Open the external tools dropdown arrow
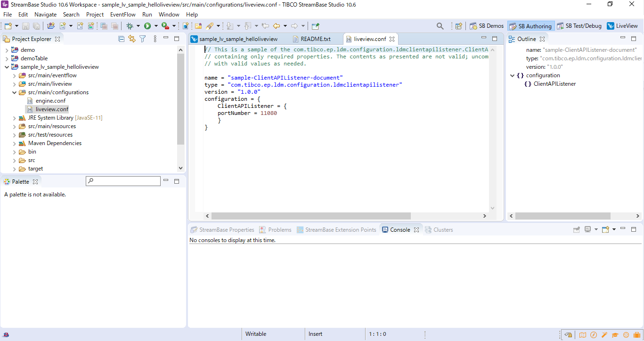 174,26
